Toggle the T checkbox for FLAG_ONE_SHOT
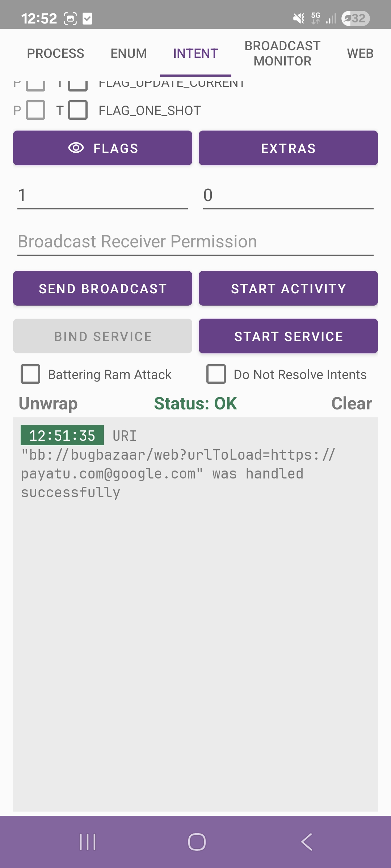The width and height of the screenshot is (391, 868). click(78, 110)
